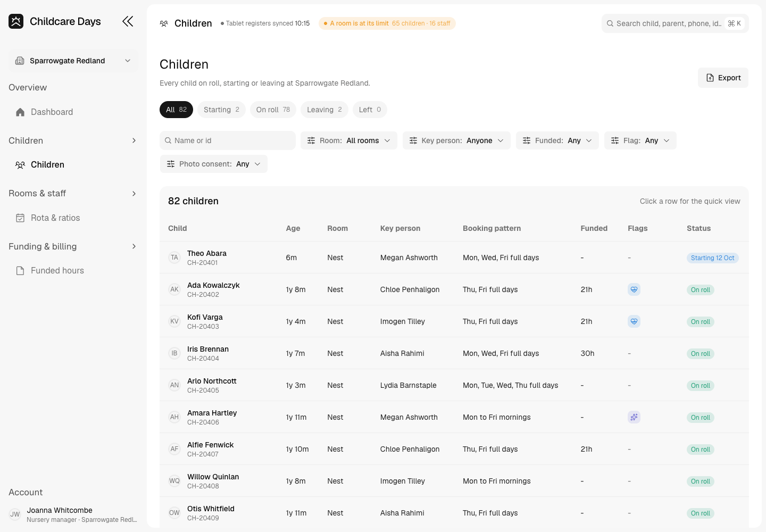The width and height of the screenshot is (766, 532).
Task: Open the Sparrowgate Redland site switcher
Action: [x=73, y=61]
